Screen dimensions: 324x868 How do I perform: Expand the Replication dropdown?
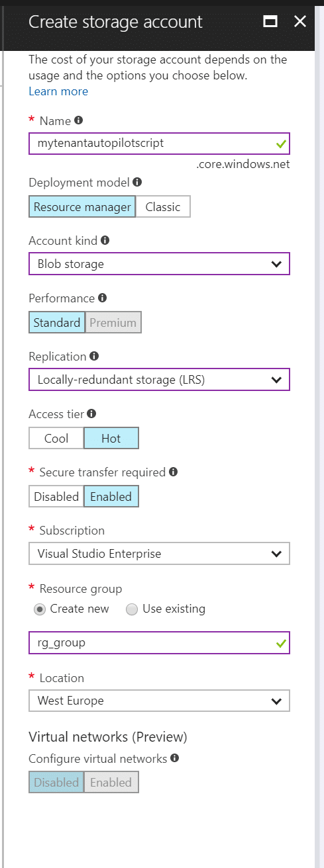click(x=159, y=380)
